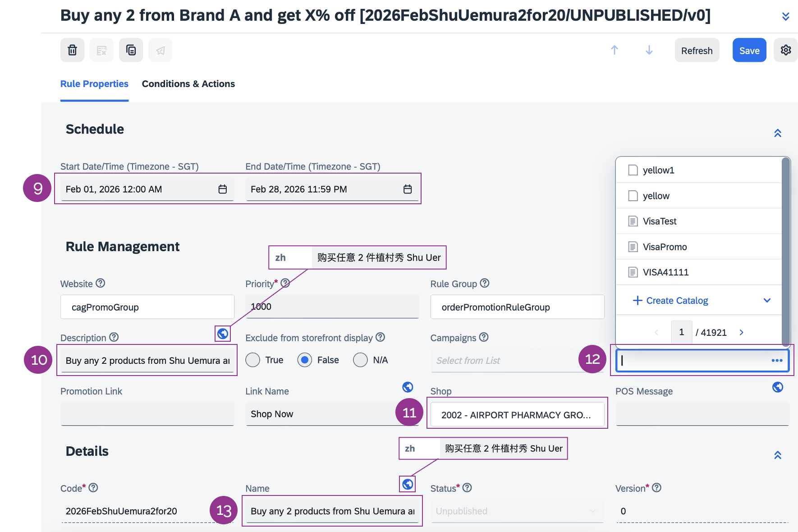Screen dimensions: 798x532
Task: Click the move down arrow icon
Action: pyautogui.click(x=649, y=50)
